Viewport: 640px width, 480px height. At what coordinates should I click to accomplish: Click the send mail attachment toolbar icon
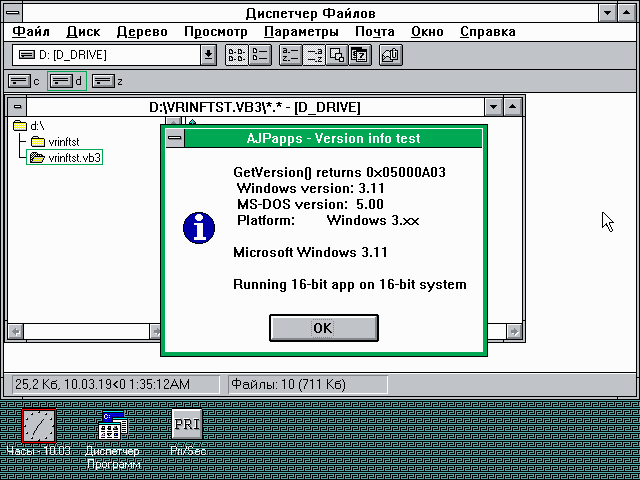tap(391, 55)
